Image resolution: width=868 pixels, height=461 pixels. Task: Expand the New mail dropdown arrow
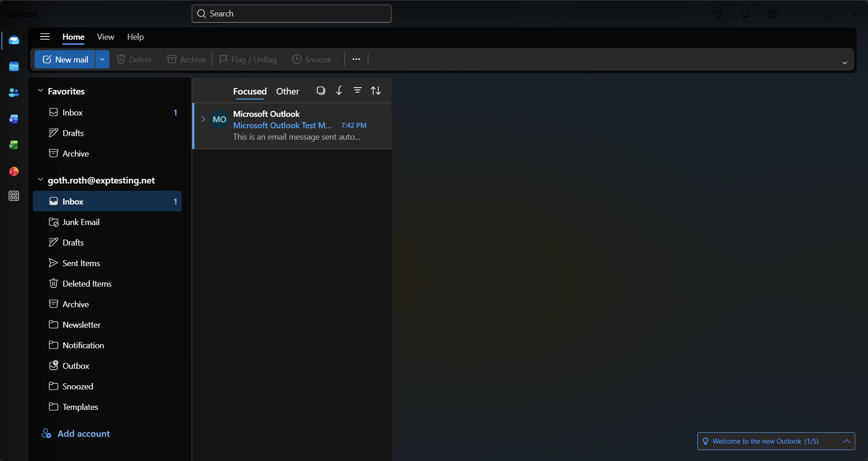point(102,59)
